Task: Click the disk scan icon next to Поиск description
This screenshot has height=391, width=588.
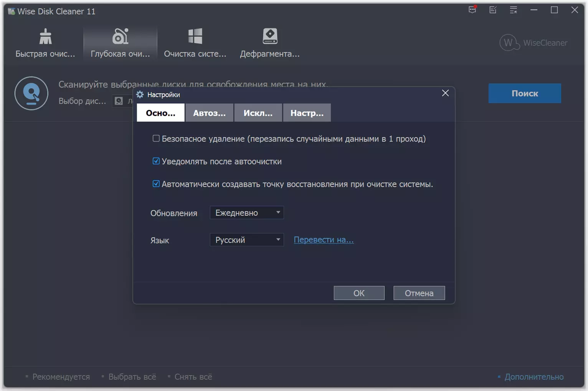Action: pyautogui.click(x=31, y=93)
